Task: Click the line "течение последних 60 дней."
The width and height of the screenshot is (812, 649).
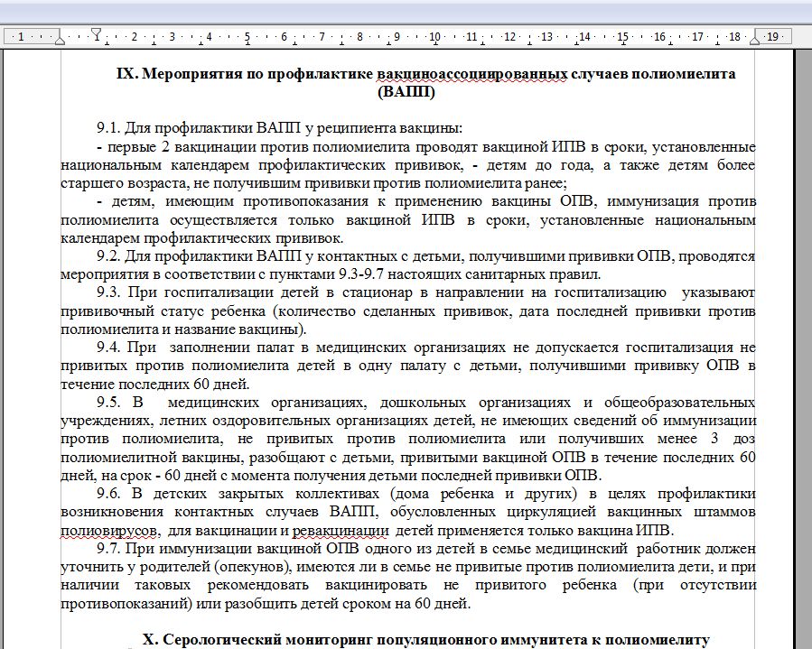Action: click(x=155, y=384)
